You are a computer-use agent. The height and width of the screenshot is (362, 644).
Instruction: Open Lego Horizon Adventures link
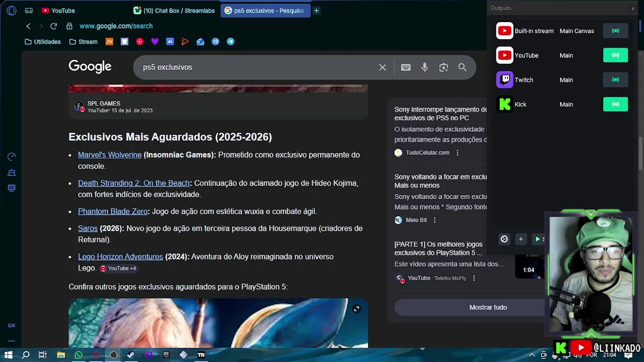[120, 257]
